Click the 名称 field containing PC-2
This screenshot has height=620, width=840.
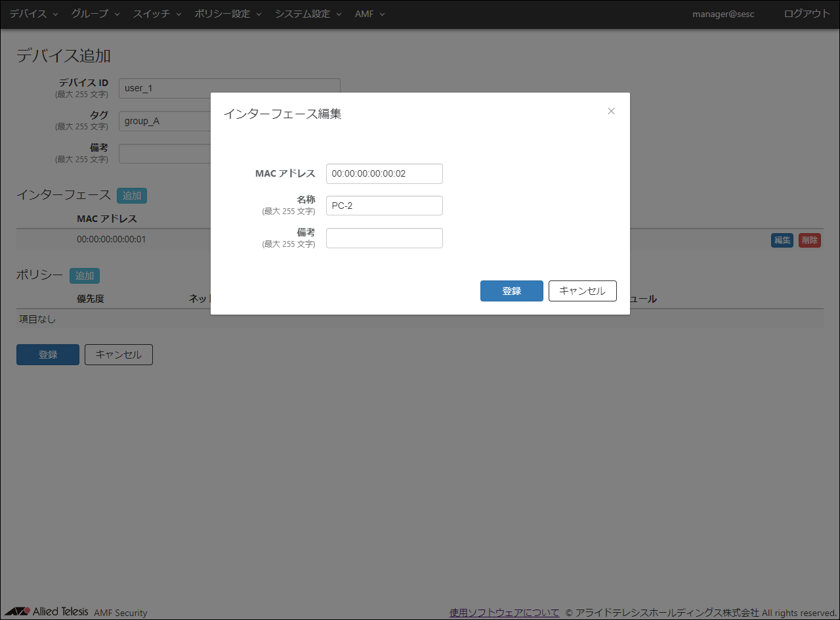384,206
